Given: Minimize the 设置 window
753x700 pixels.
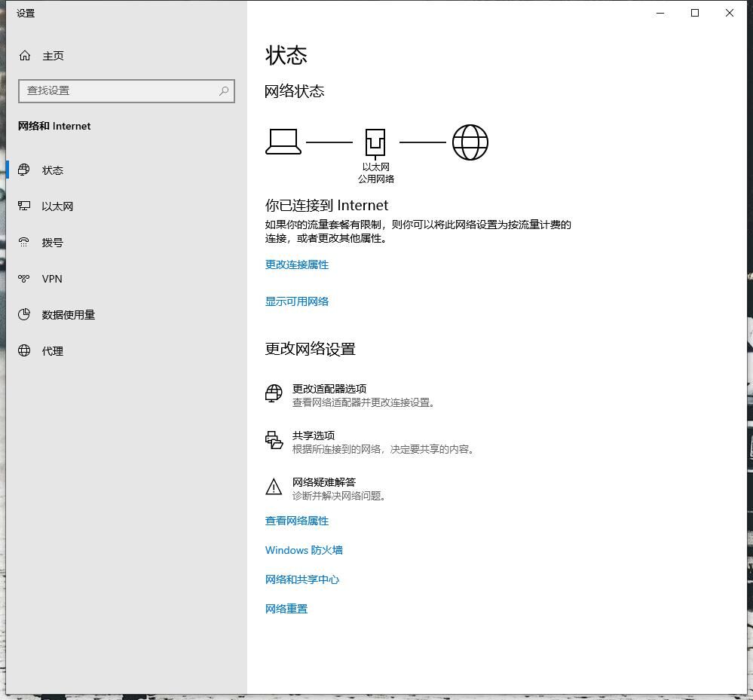Looking at the screenshot, I should (x=660, y=13).
